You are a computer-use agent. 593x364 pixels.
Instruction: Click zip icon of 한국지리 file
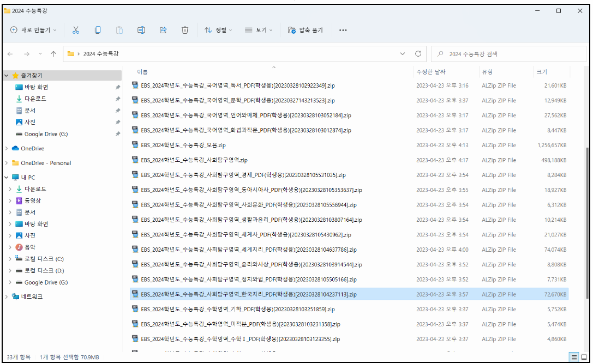pyautogui.click(x=135, y=294)
